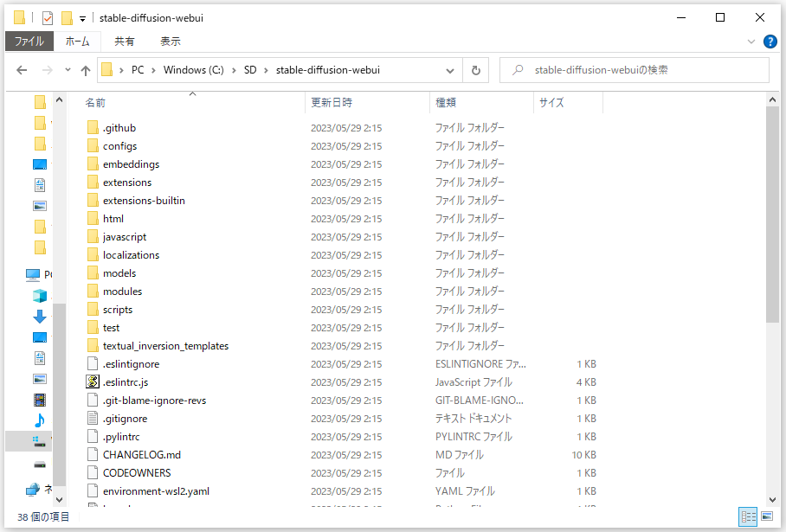Click the file list vertical scrollbar thumb

pos(772,215)
